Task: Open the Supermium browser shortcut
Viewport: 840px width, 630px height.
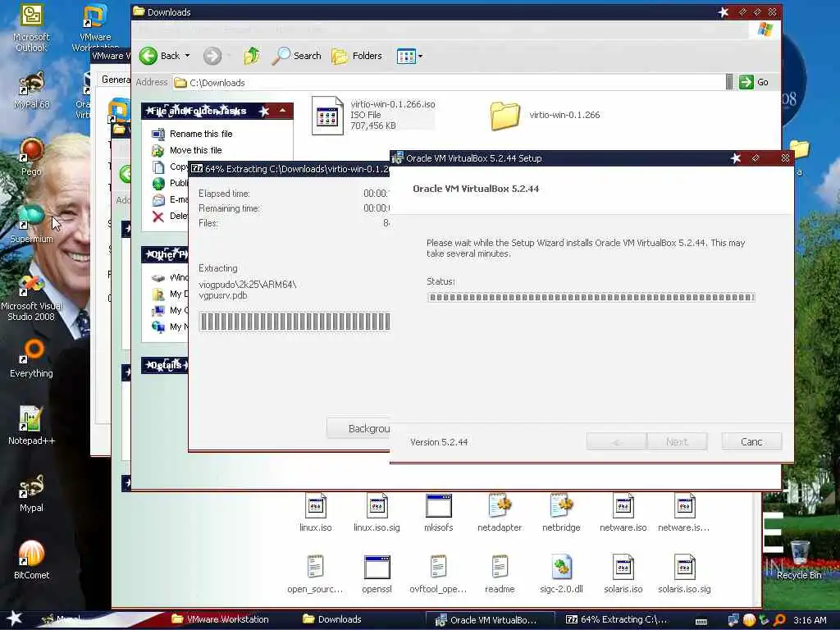Action: [31, 224]
